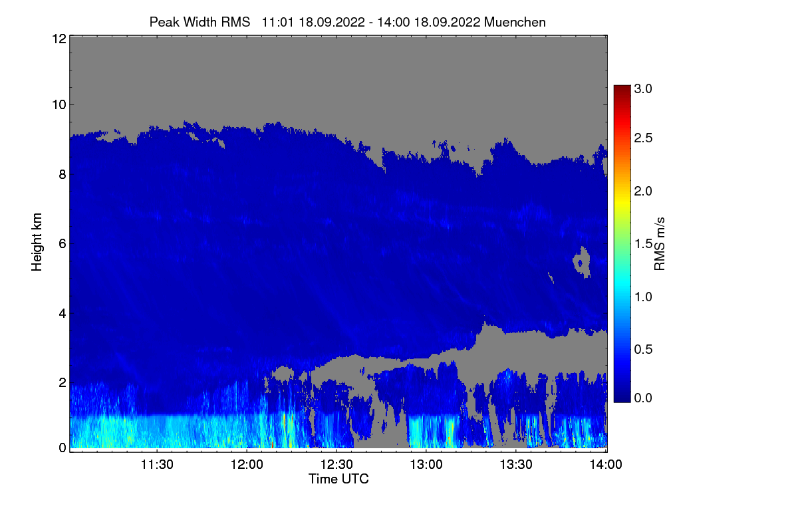Click the 4 height axis label

click(62, 313)
